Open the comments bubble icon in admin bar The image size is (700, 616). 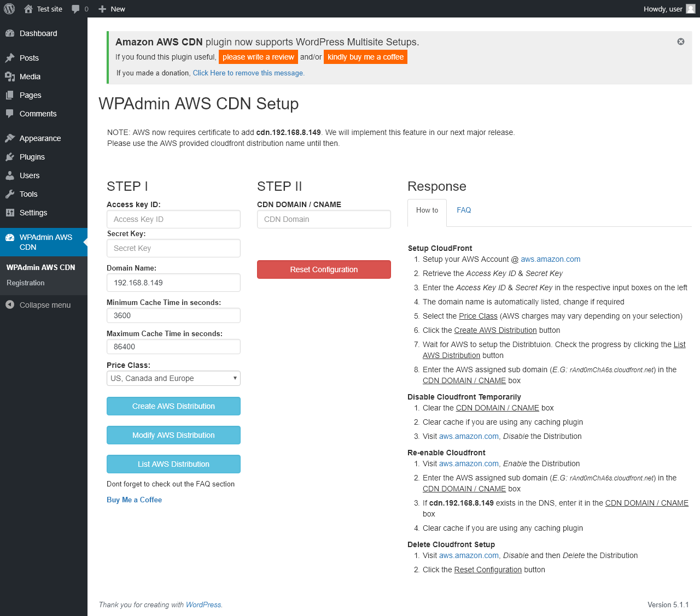[76, 9]
